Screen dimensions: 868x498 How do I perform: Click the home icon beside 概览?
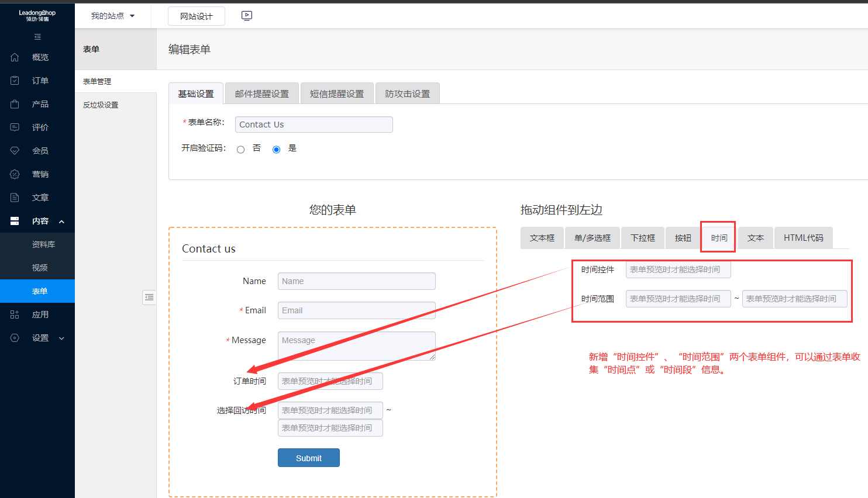(x=15, y=57)
